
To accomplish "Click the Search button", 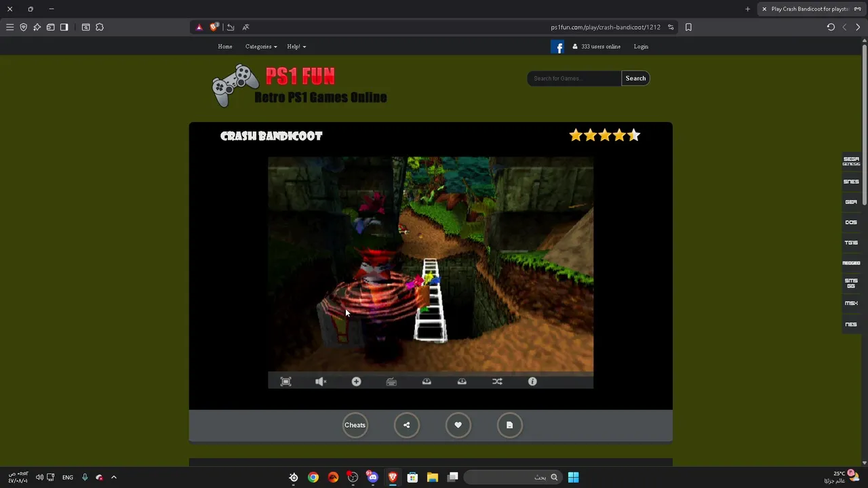I will pos(635,79).
